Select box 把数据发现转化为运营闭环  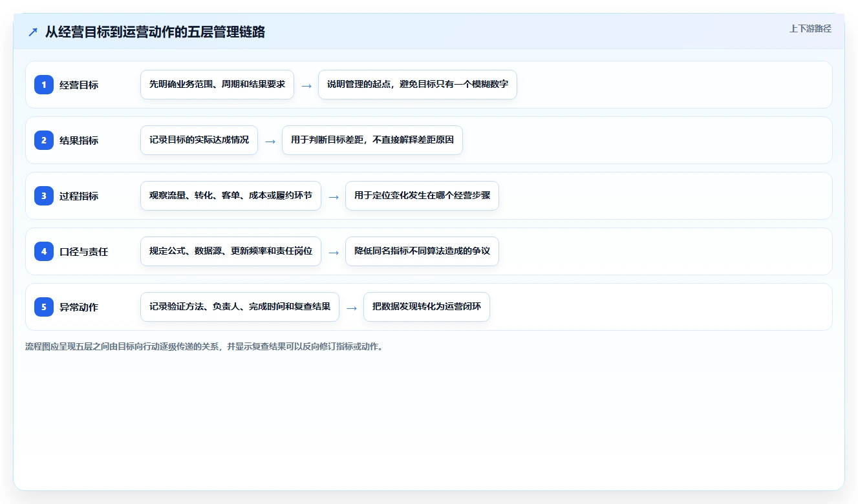point(427,307)
